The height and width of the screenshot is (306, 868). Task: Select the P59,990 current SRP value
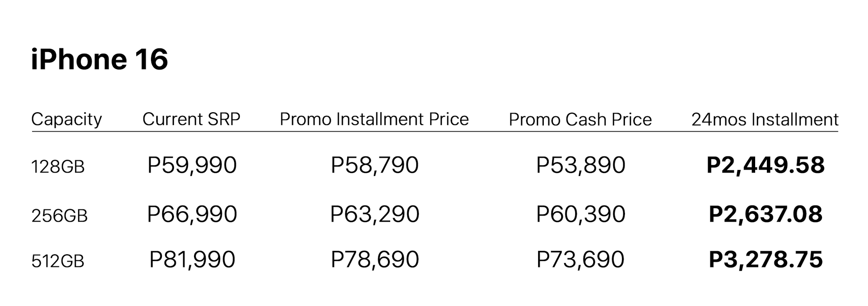point(192,166)
